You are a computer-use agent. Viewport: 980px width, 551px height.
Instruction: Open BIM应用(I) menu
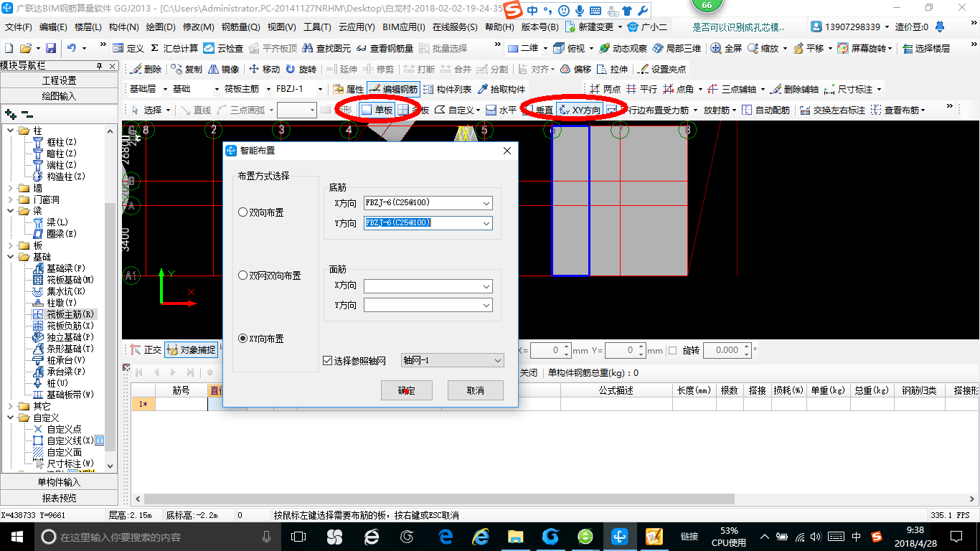(404, 27)
